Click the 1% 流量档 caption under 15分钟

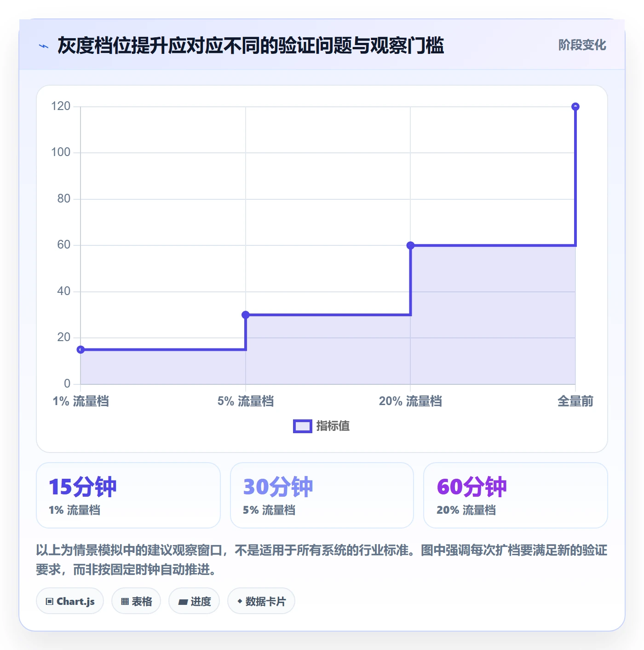[75, 510]
